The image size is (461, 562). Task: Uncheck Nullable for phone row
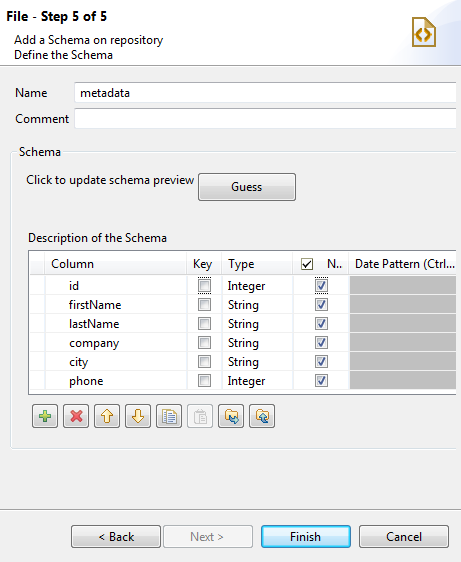click(x=321, y=381)
